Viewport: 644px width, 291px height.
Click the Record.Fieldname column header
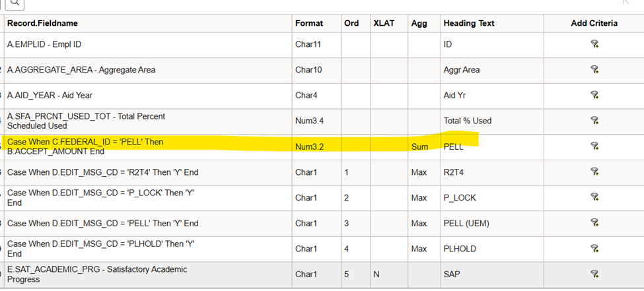42,23
